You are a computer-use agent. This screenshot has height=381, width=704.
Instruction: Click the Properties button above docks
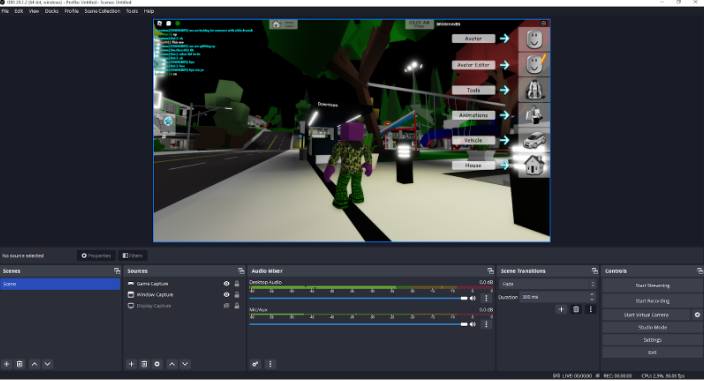click(x=96, y=256)
